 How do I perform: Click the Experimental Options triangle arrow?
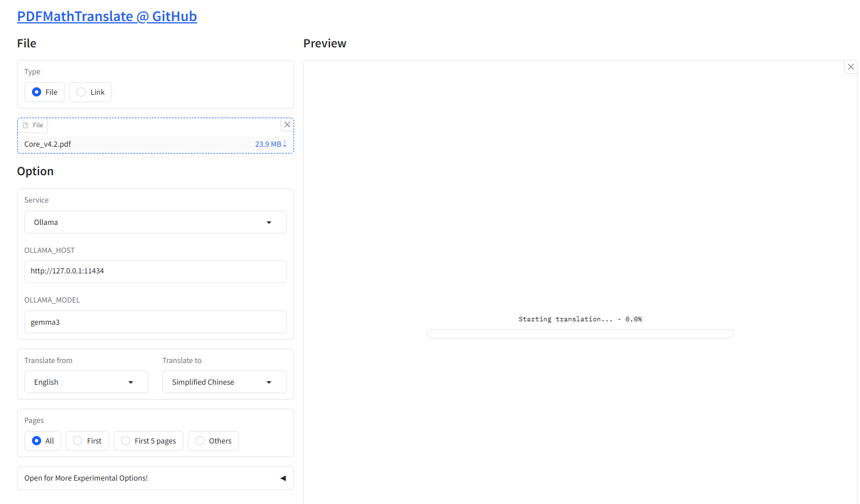click(283, 478)
